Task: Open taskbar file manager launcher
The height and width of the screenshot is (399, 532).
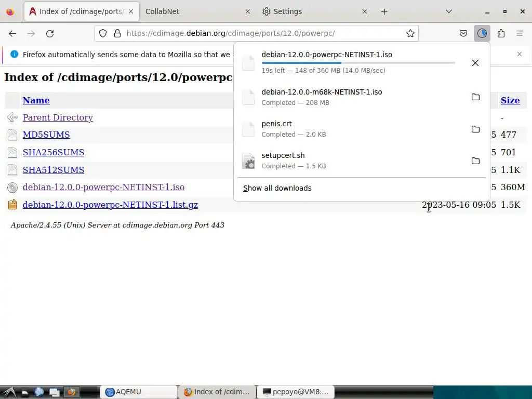Action: (25, 393)
